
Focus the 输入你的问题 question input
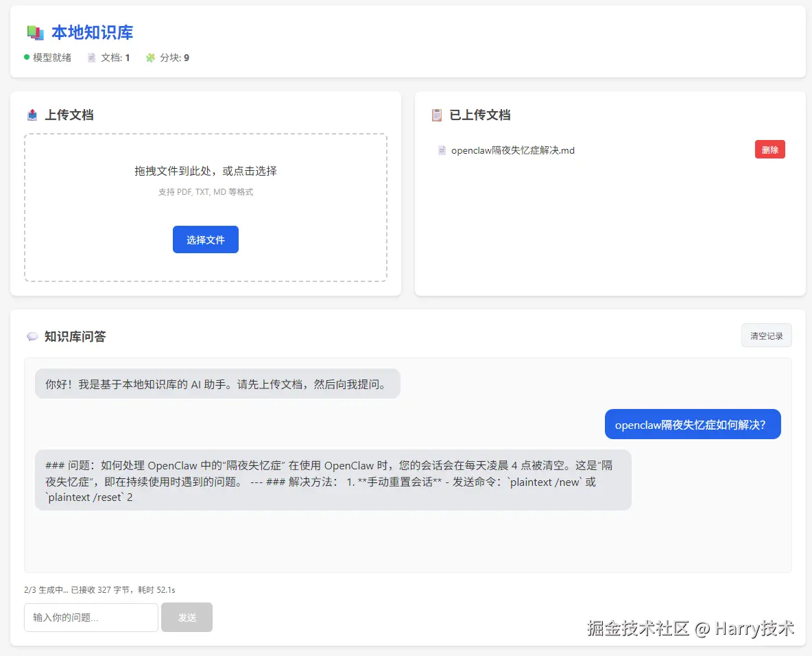point(91,617)
